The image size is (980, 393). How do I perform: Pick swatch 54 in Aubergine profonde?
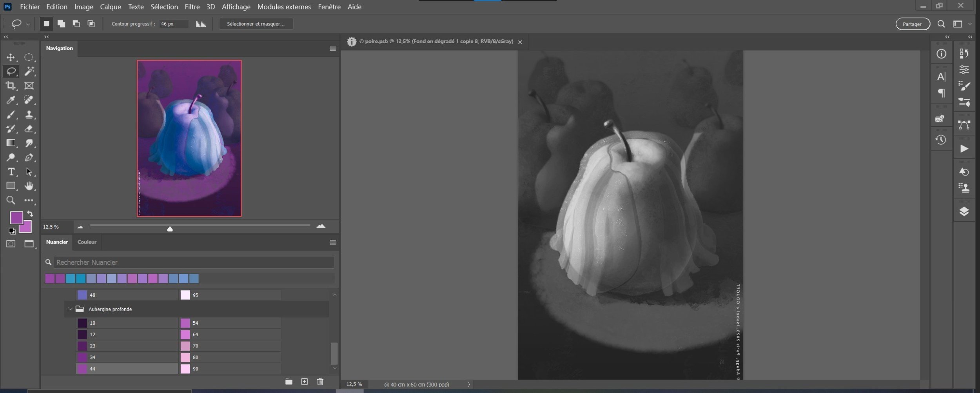pyautogui.click(x=185, y=323)
